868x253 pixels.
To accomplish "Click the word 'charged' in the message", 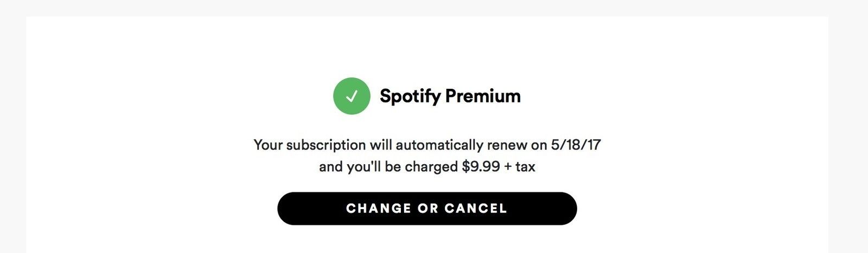I will pyautogui.click(x=431, y=166).
